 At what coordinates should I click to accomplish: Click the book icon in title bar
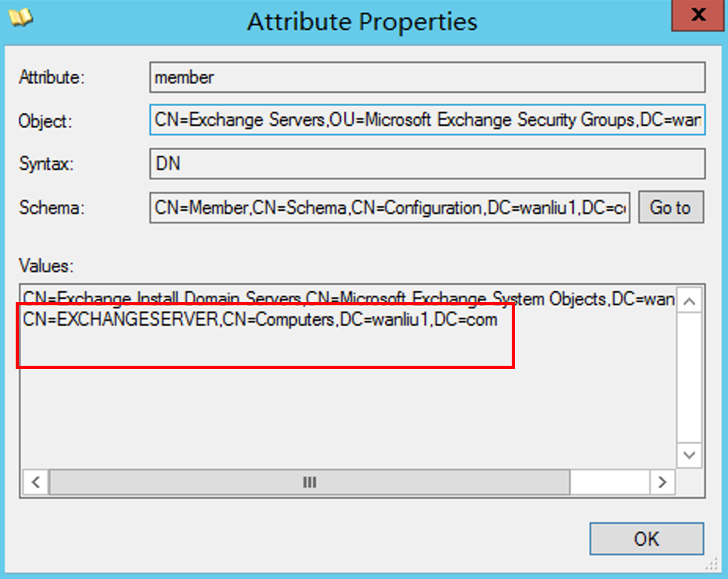pyautogui.click(x=20, y=18)
